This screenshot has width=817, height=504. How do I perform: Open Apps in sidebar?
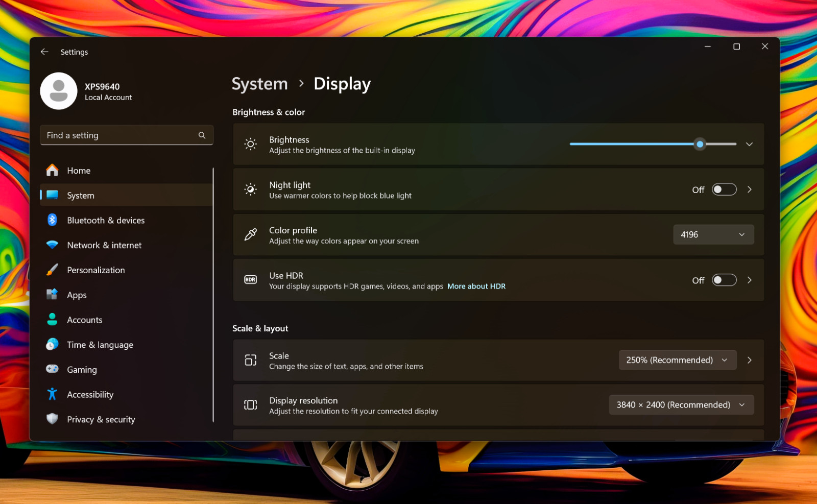(126, 295)
